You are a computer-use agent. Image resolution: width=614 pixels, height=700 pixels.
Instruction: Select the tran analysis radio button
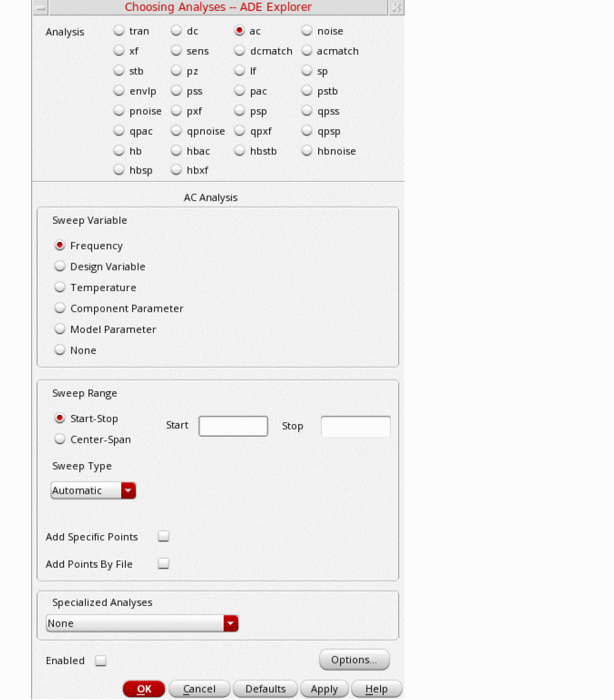(x=119, y=31)
